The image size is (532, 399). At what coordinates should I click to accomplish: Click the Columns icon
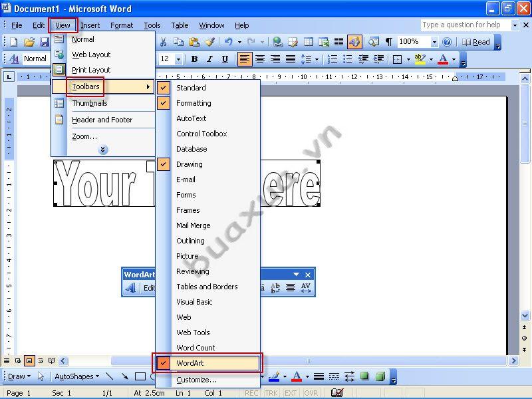coord(339,42)
